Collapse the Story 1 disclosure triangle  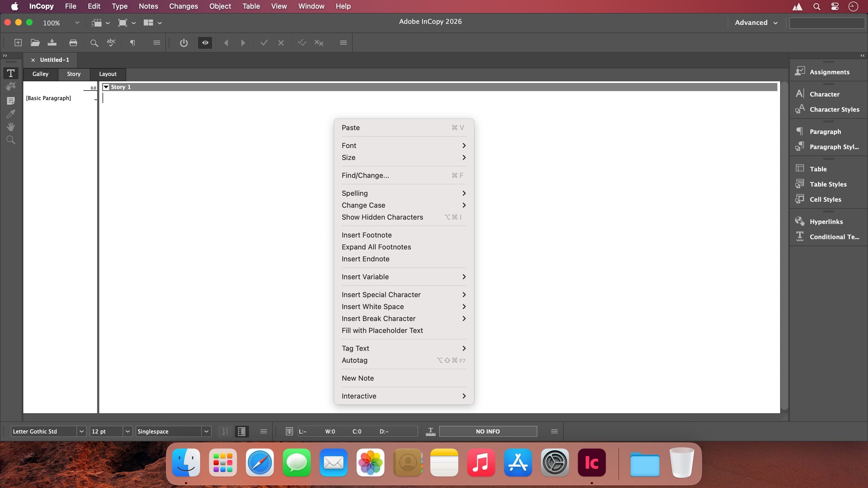pyautogui.click(x=106, y=87)
